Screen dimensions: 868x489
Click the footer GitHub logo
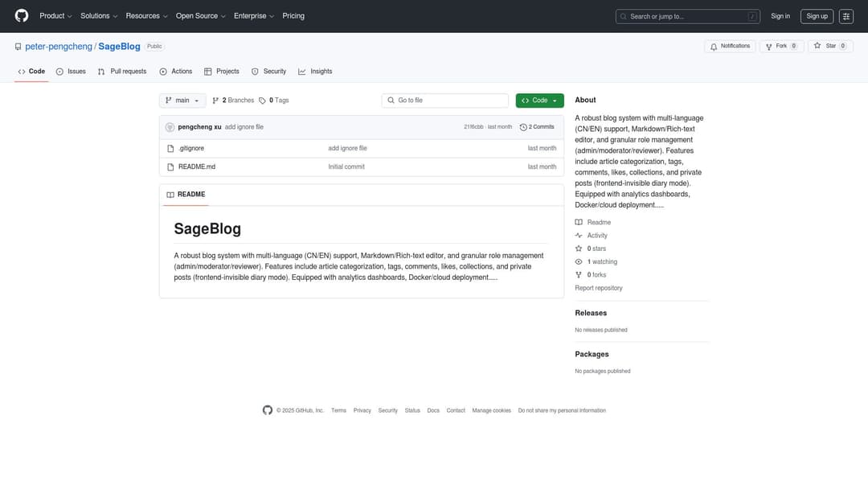coord(268,410)
